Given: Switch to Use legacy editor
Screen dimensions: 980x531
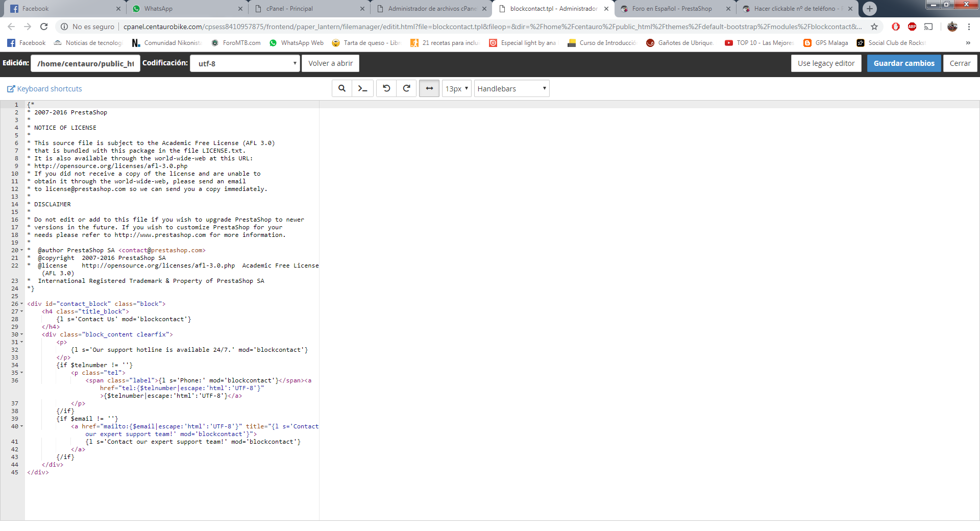Looking at the screenshot, I should [x=826, y=63].
